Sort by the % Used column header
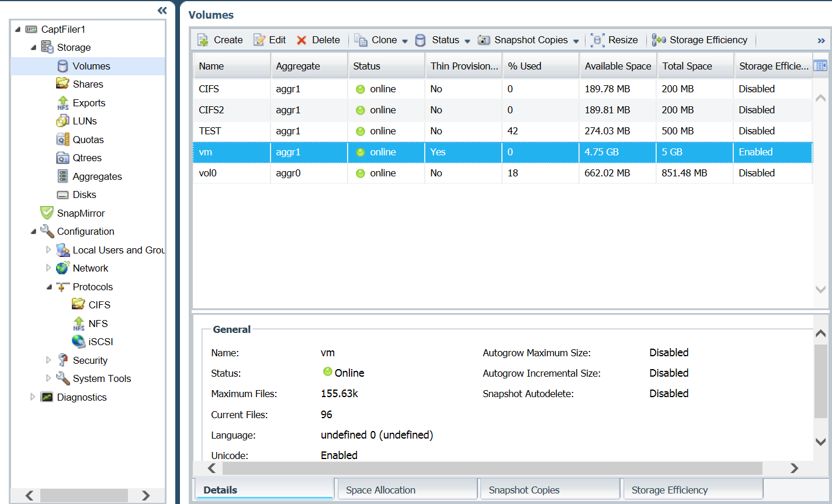Screen dimensions: 832x504 (540, 66)
